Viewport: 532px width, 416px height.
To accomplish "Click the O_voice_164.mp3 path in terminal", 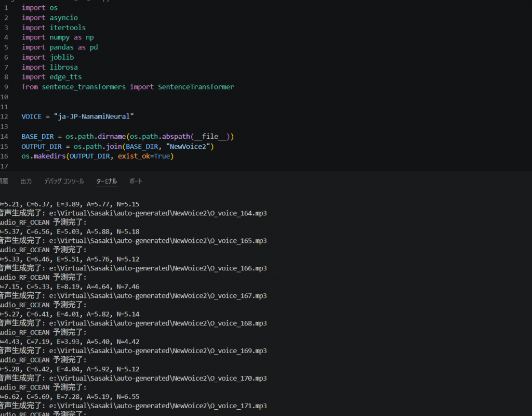I will point(158,213).
